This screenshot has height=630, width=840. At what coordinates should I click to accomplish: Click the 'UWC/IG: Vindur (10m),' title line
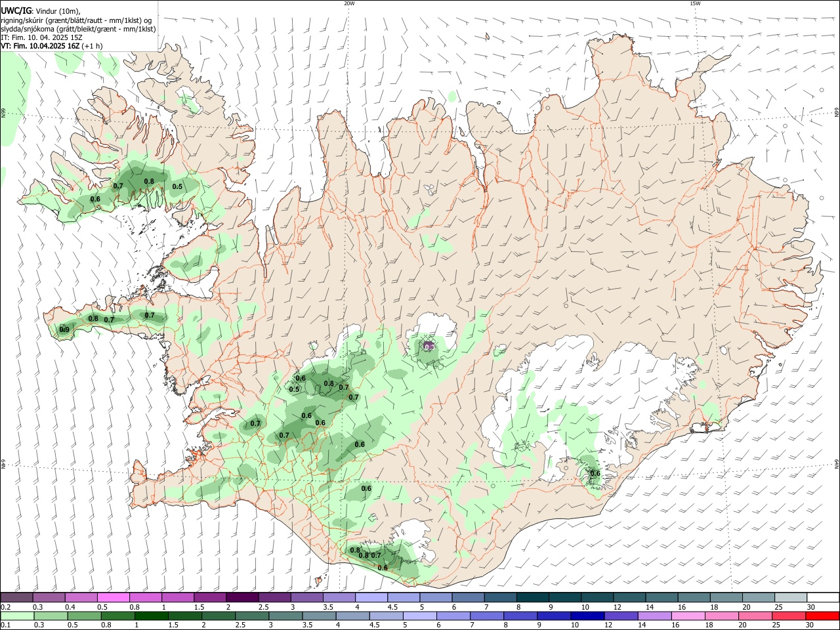tap(40, 11)
